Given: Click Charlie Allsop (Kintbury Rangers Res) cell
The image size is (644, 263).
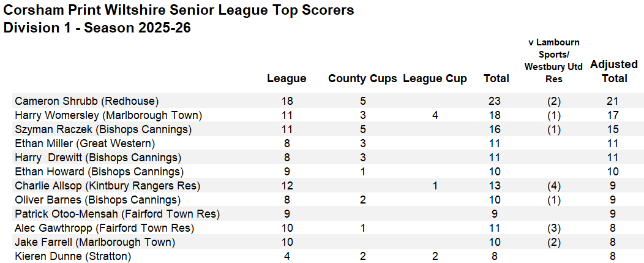Looking at the screenshot, I should pyautogui.click(x=107, y=186).
